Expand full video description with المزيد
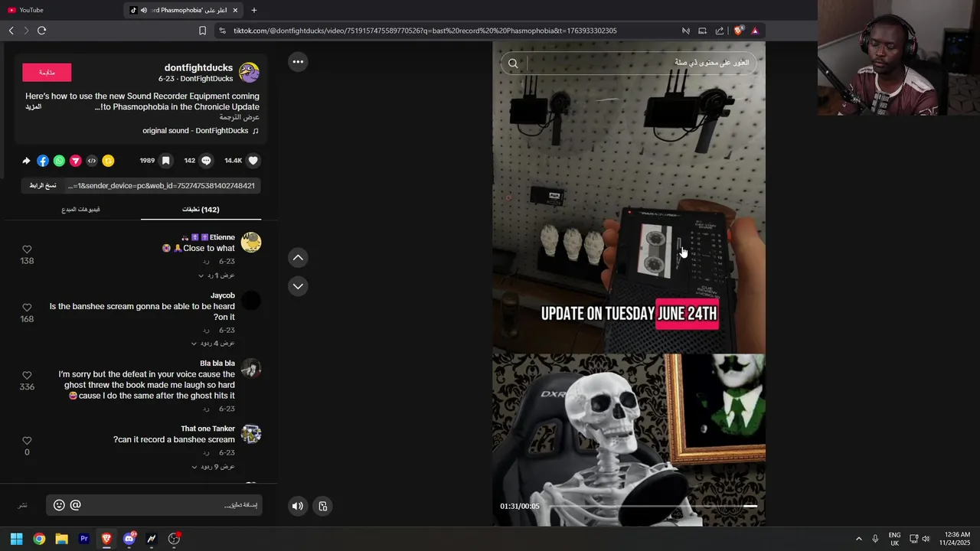Image resolution: width=980 pixels, height=551 pixels. 33,107
